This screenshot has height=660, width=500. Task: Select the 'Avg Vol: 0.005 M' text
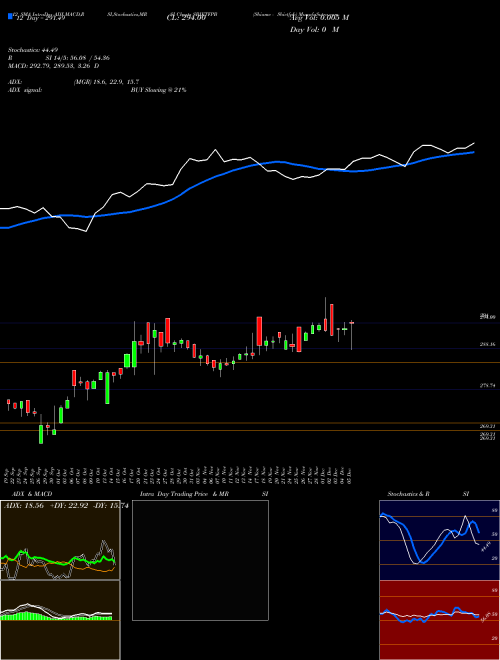(x=319, y=18)
